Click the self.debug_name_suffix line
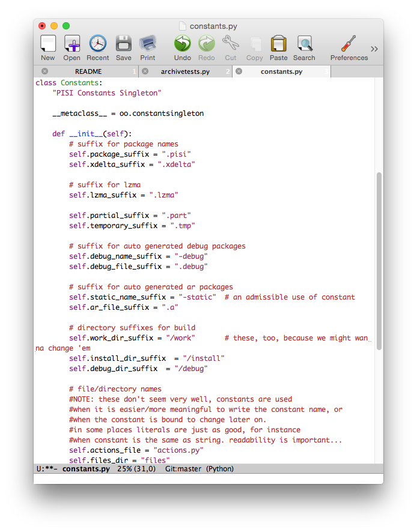 pyautogui.click(x=139, y=256)
